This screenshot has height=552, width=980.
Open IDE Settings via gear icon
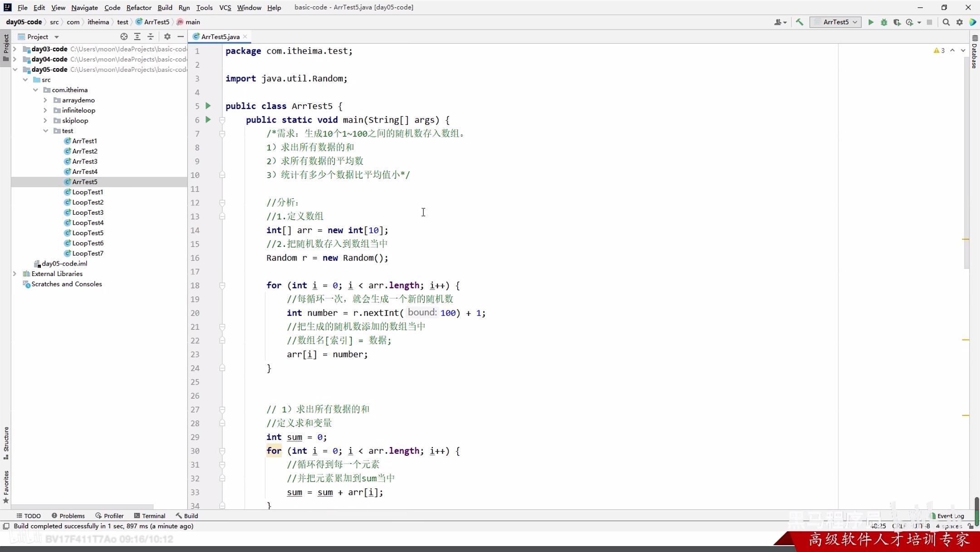960,22
